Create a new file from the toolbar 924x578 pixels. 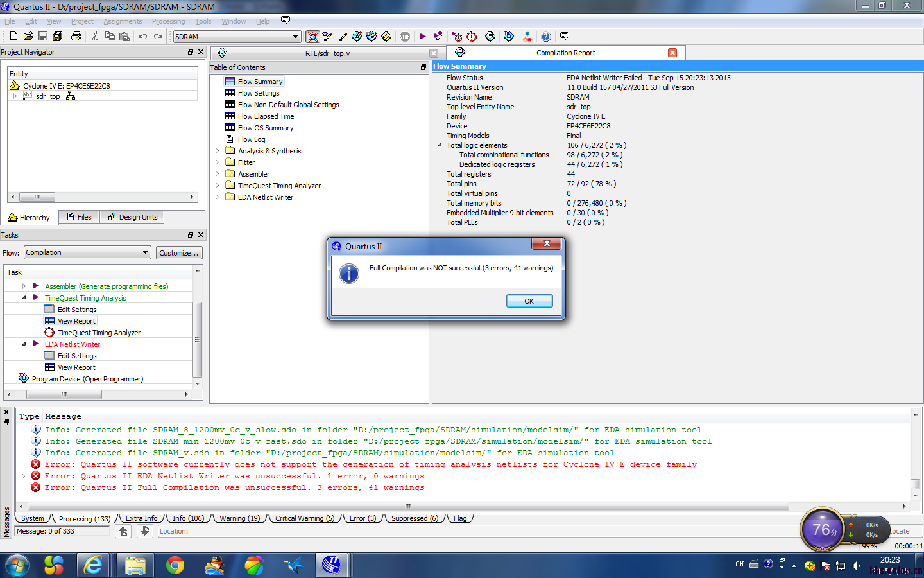[x=13, y=37]
